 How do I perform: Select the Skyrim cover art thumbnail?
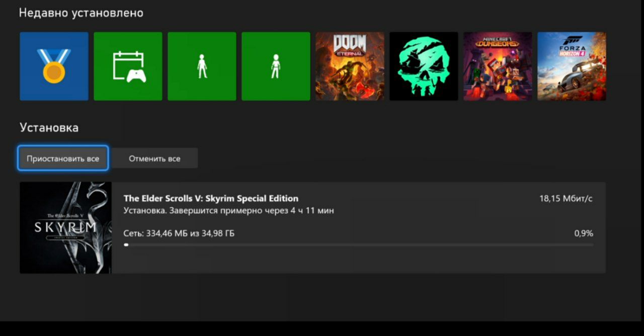(x=65, y=228)
